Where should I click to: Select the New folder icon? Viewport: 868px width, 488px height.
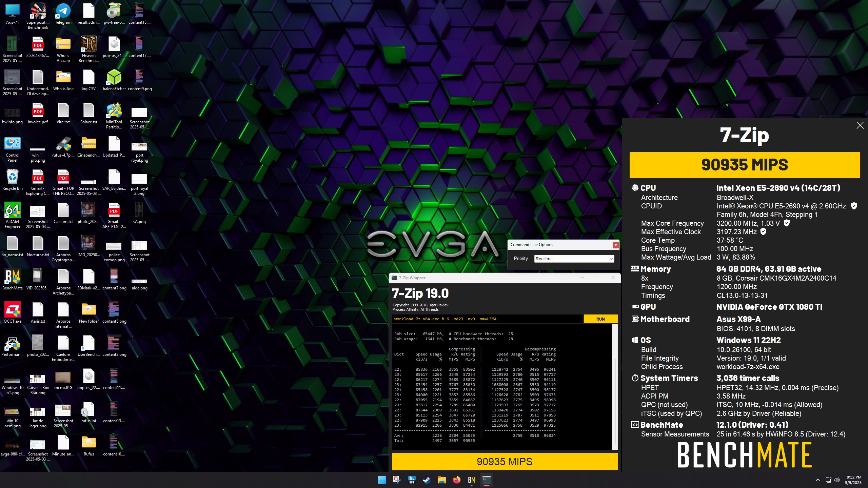click(x=89, y=312)
